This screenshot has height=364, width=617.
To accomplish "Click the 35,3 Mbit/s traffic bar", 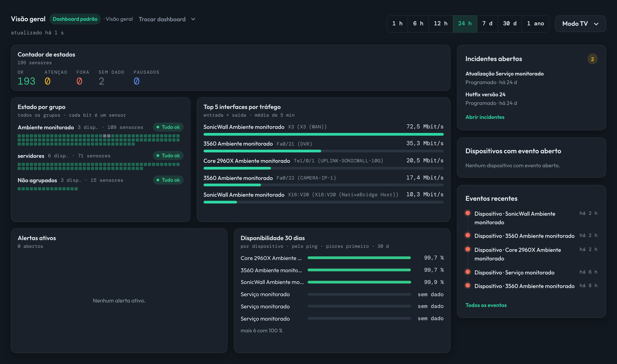I will [323, 151].
